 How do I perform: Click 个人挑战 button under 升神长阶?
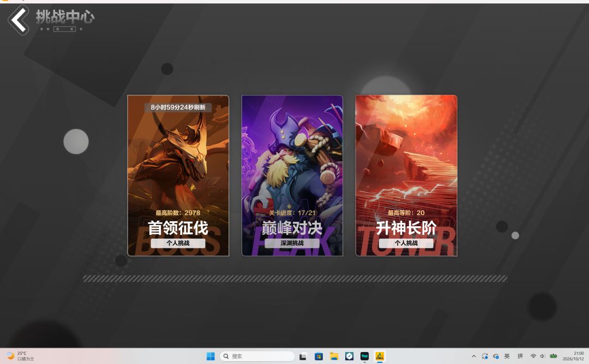tap(406, 243)
